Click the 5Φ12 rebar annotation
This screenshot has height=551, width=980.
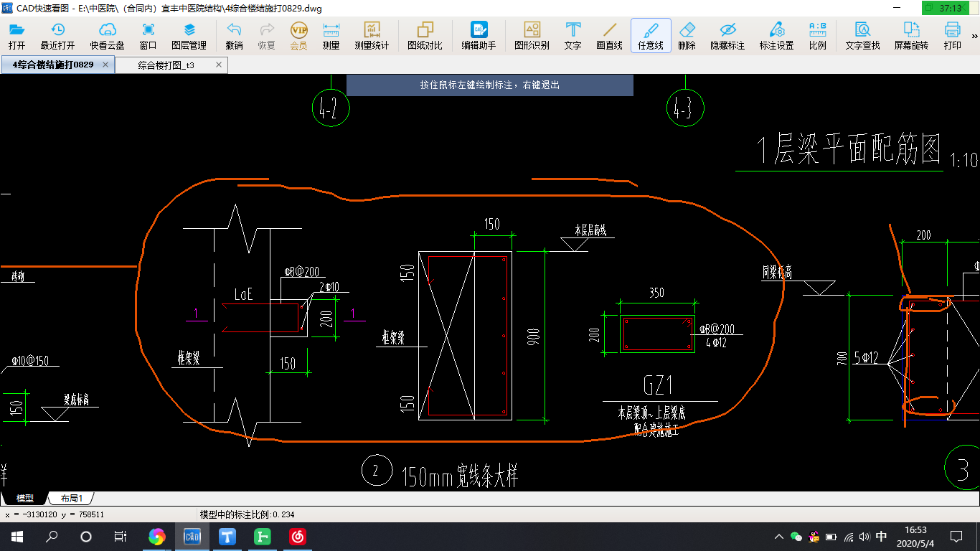(866, 357)
